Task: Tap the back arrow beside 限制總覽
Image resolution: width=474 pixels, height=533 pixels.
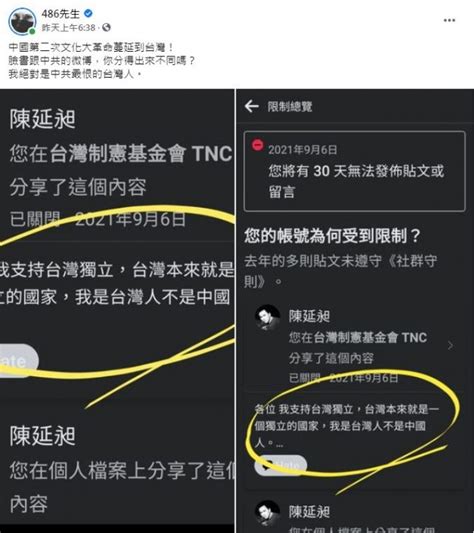Action: [x=252, y=106]
